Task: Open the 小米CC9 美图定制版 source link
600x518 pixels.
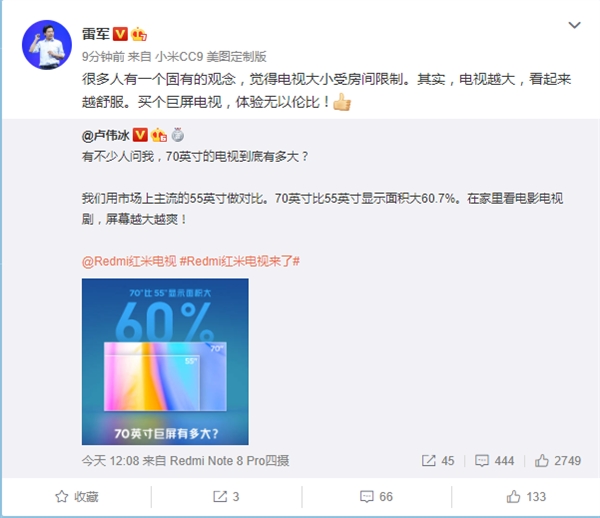Action: tap(211, 57)
